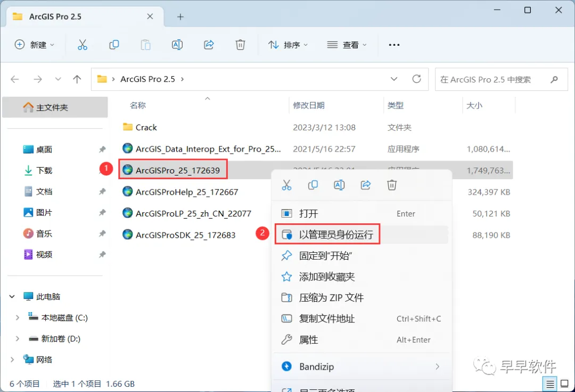Choose 以管理员身份运行 in the context menu

click(x=361, y=235)
